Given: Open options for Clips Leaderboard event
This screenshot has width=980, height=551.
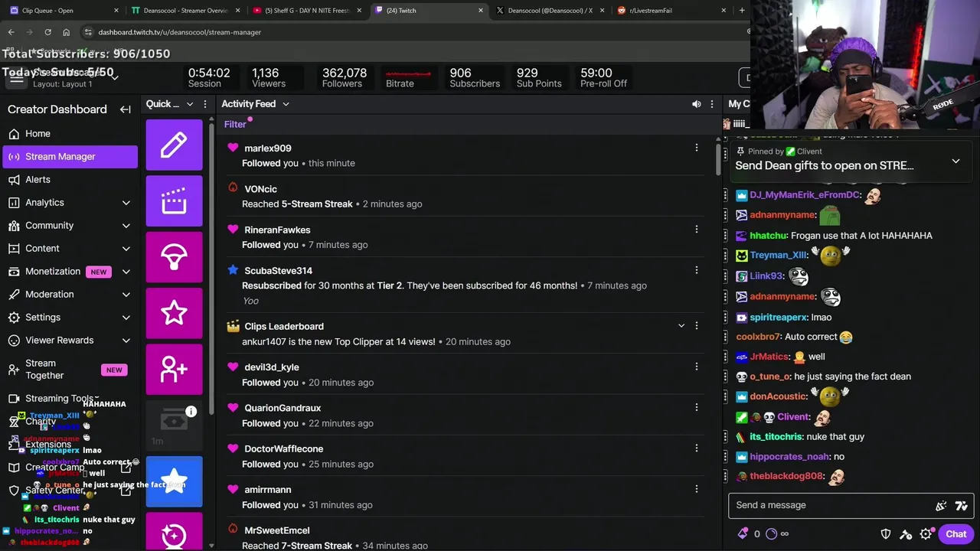Looking at the screenshot, I should (696, 325).
